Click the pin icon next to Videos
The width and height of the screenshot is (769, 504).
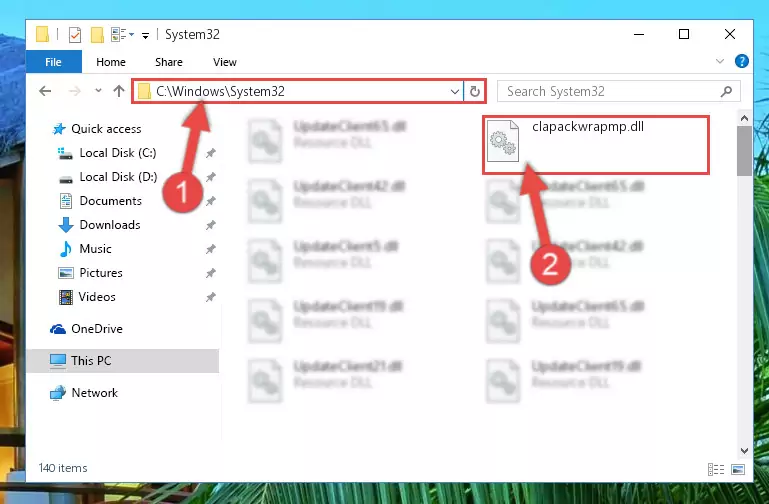pyautogui.click(x=210, y=297)
